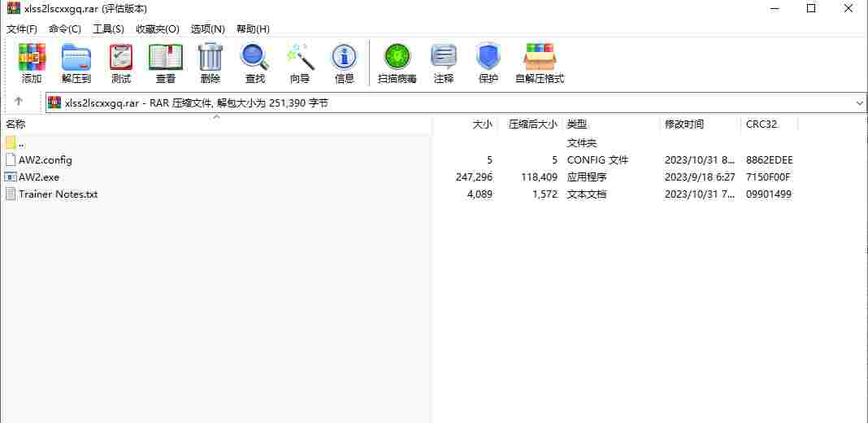Go up one level with arrow button

pyautogui.click(x=19, y=102)
